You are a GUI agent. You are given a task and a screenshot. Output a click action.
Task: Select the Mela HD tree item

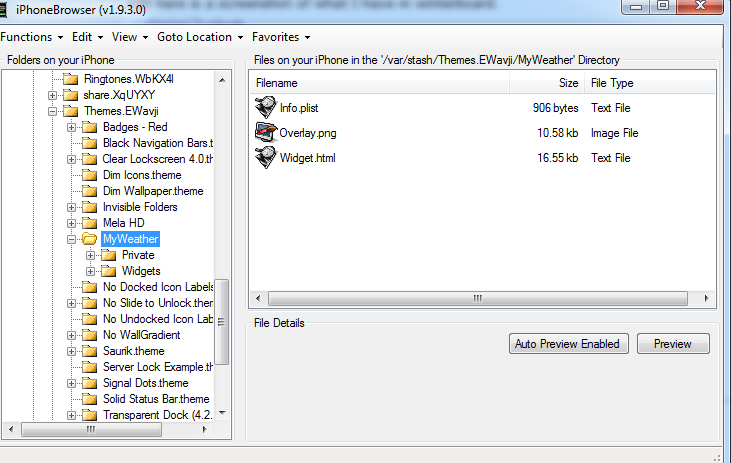click(x=124, y=223)
